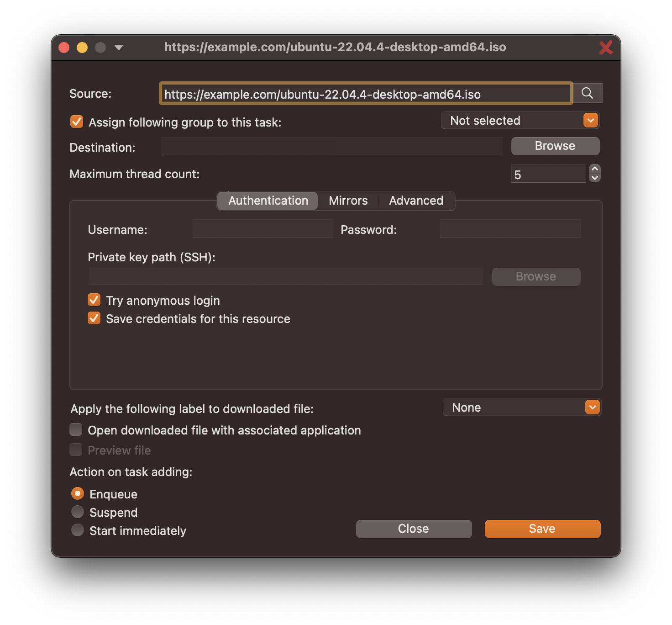Choose the Suspend radio option

click(x=78, y=512)
